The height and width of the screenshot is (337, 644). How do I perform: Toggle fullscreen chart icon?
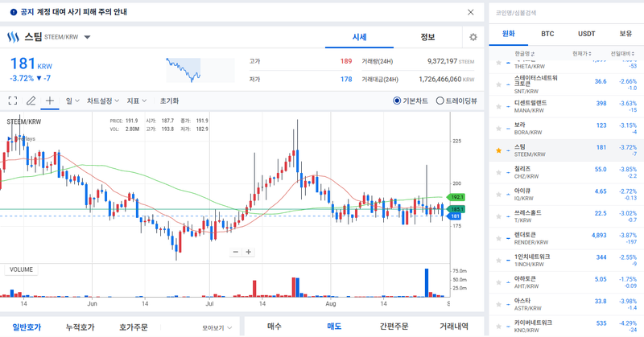pos(13,101)
